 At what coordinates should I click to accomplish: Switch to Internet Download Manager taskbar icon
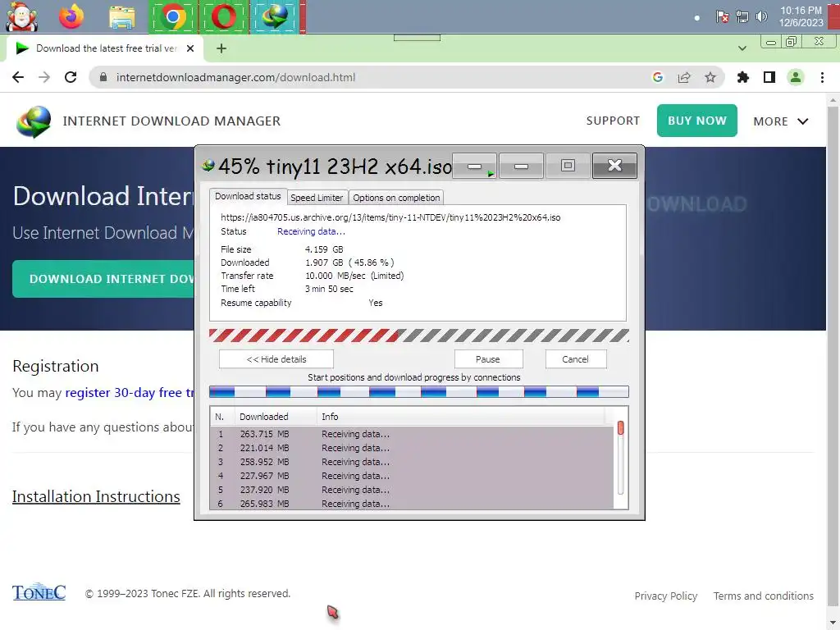tap(275, 16)
